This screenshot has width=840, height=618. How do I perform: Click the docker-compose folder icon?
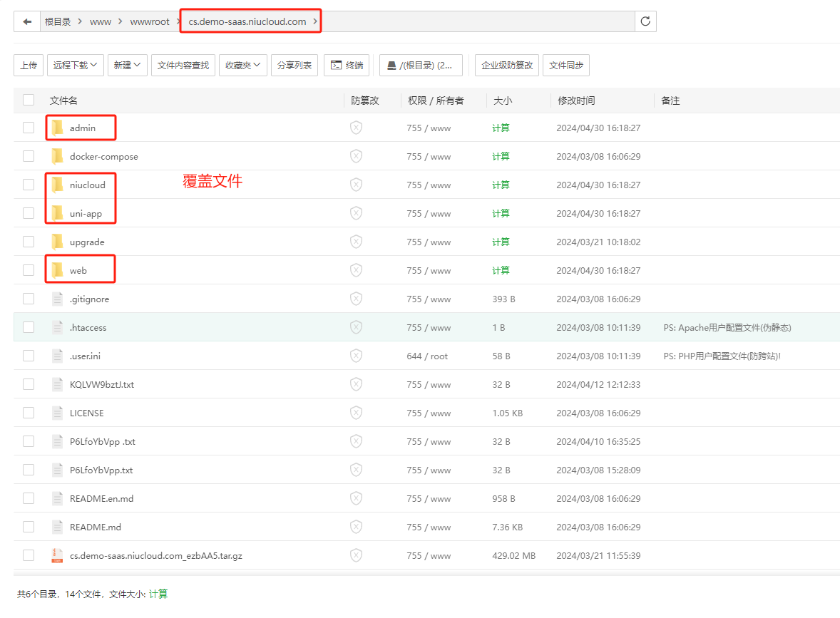click(x=57, y=156)
